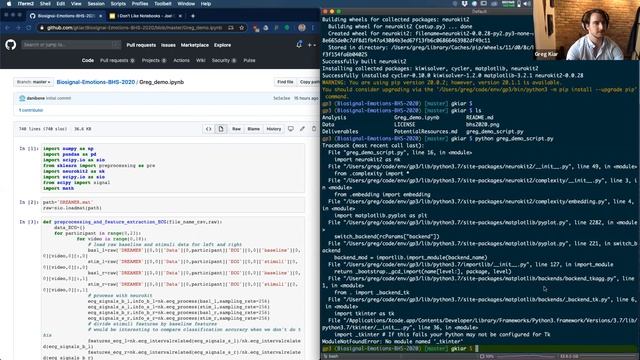Image resolution: width=640 pixels, height=360 pixels.
Task: Select the Pulse repository tab
Action: click(249, 60)
